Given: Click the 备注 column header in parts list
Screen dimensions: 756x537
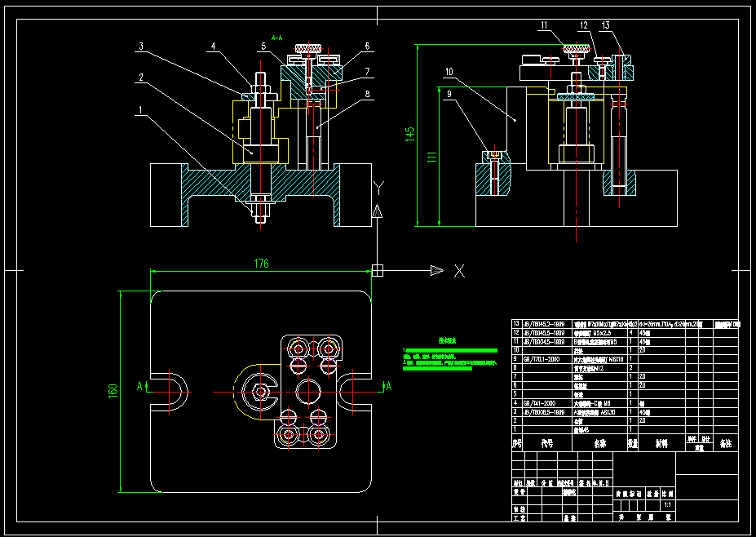Looking at the screenshot, I should pyautogui.click(x=726, y=444).
